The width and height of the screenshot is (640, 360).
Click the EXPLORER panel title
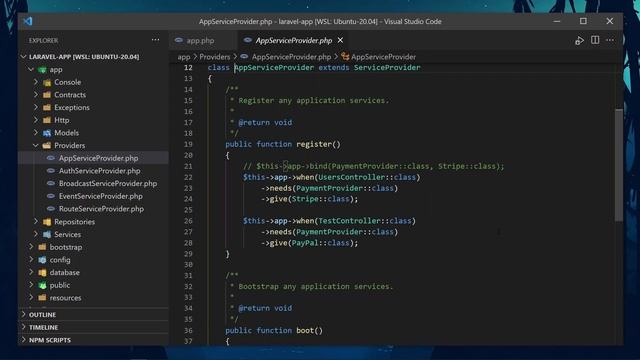(x=43, y=40)
